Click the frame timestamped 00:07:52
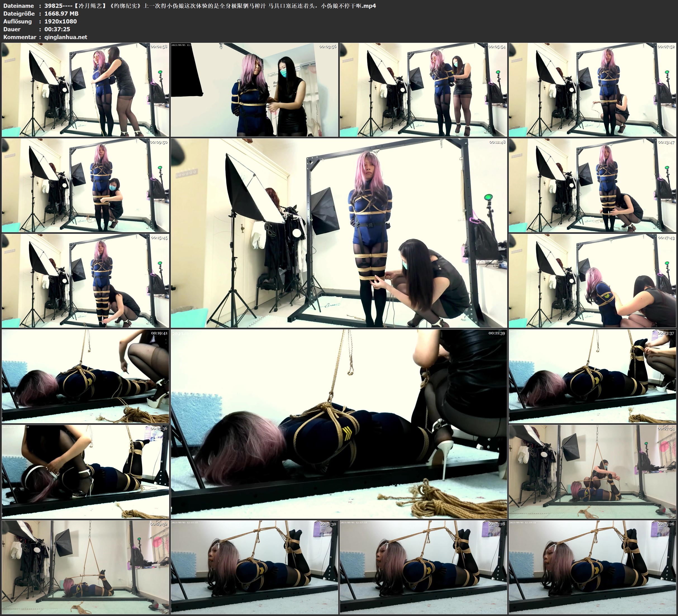 point(592,90)
